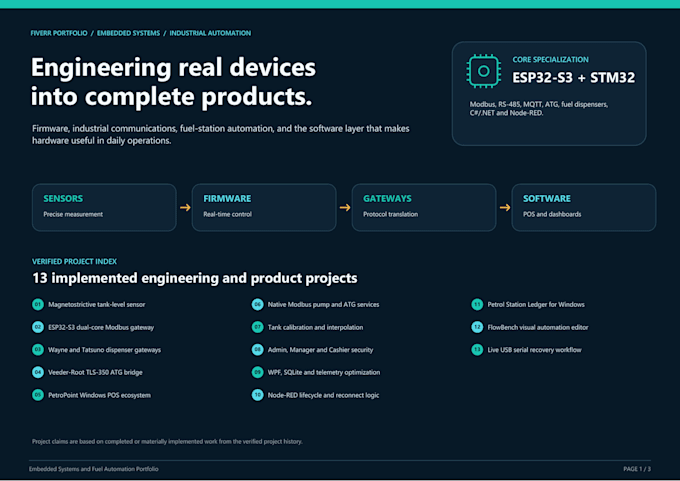Viewport: 680px width, 481px height.
Task: Click "PetroPoint Windows POS ecosystem" project
Action: [x=99, y=395]
